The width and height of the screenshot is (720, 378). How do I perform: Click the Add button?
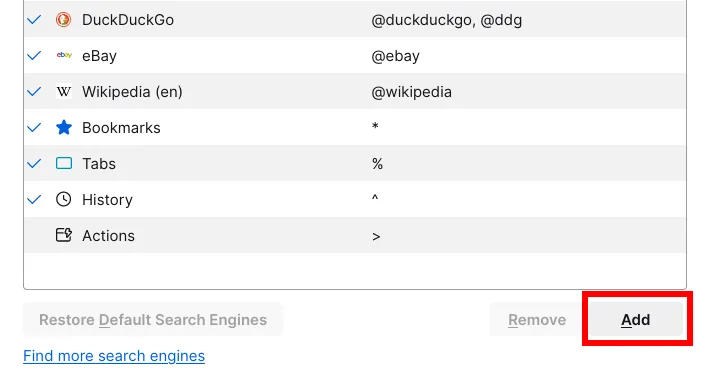pyautogui.click(x=636, y=320)
